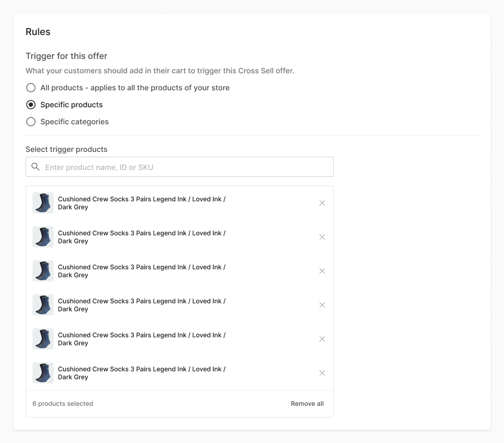Remove the second Cushioned Crew Socks product

[x=322, y=237]
